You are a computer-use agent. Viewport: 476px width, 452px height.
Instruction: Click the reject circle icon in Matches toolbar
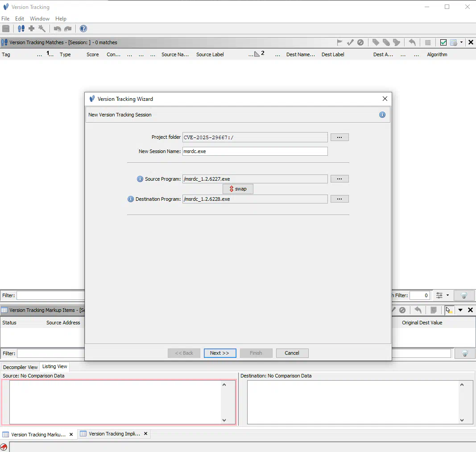point(360,42)
